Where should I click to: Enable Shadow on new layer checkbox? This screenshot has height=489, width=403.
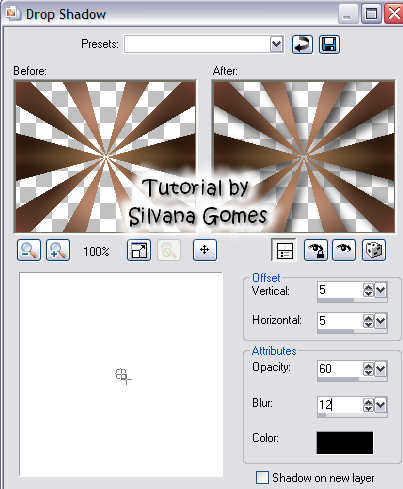(262, 477)
